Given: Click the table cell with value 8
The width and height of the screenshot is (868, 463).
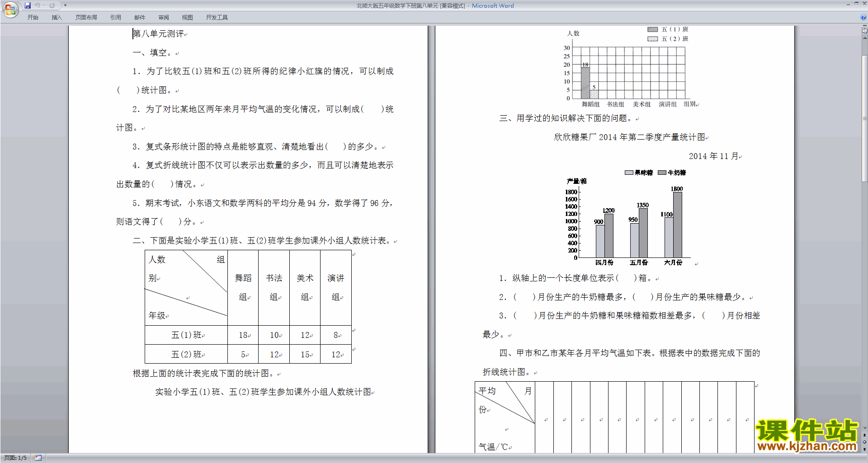Looking at the screenshot, I should (336, 335).
